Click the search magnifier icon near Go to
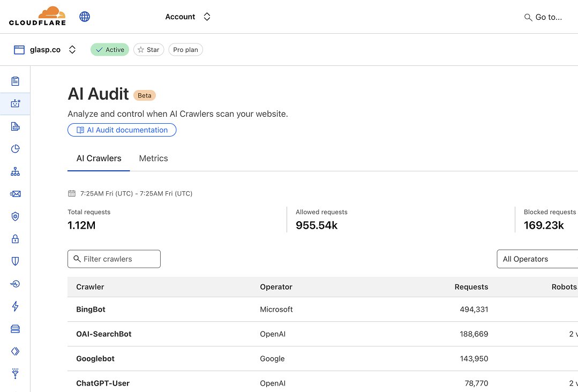 tap(528, 17)
